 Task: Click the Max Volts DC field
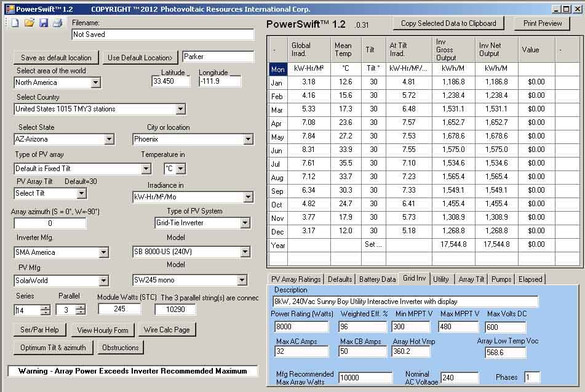(x=505, y=327)
